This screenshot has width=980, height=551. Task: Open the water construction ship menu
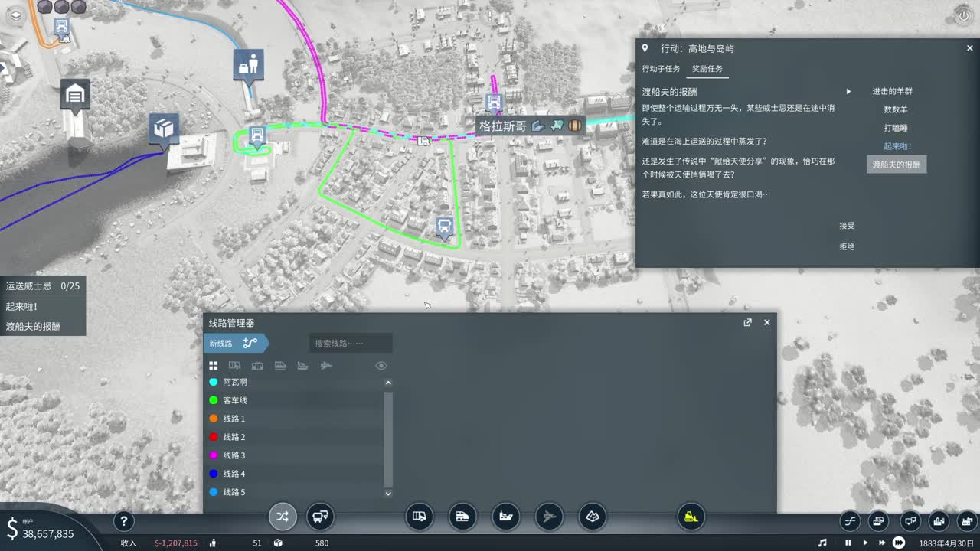[505, 517]
